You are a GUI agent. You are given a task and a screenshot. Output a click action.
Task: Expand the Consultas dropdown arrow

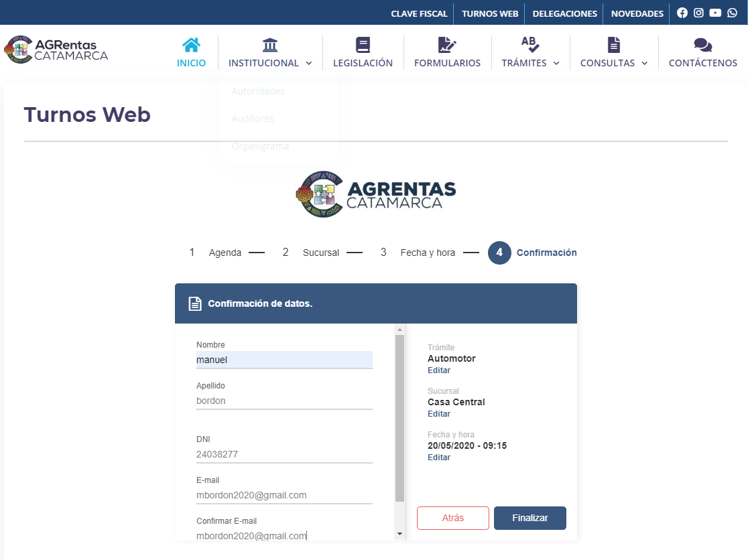(645, 63)
